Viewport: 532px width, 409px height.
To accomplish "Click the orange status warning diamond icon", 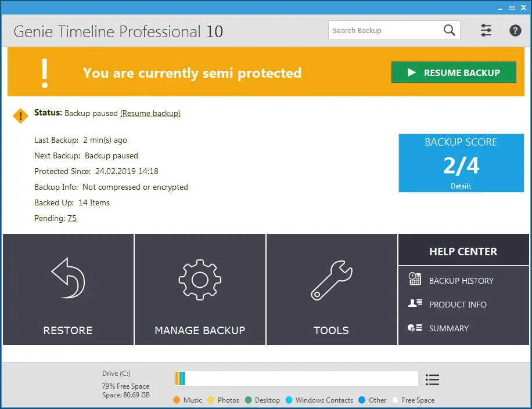I will (20, 116).
